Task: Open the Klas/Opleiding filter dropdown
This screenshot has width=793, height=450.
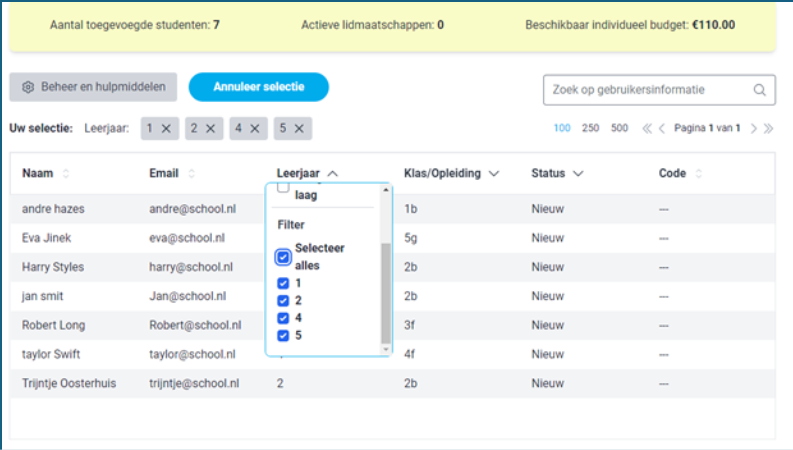Action: point(493,174)
